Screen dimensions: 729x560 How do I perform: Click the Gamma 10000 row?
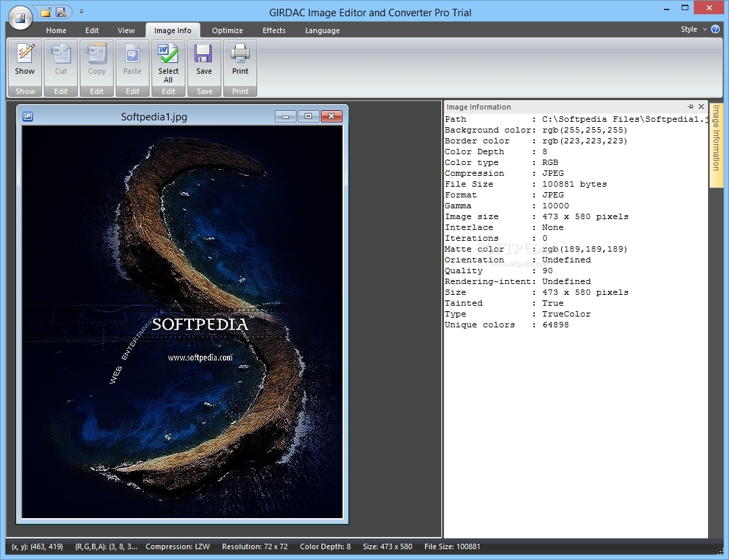point(507,206)
